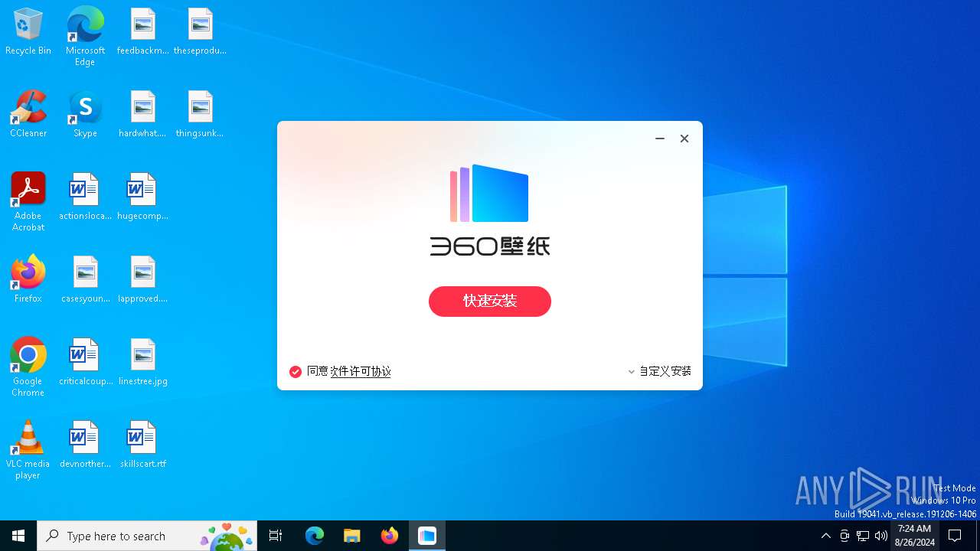
Task: Open the volume control tray icon
Action: click(881, 536)
